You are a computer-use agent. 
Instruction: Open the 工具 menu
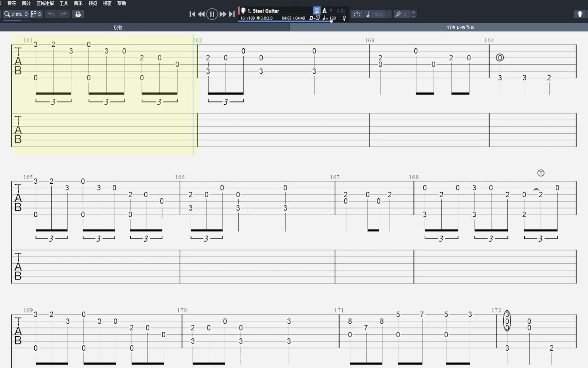(64, 3)
